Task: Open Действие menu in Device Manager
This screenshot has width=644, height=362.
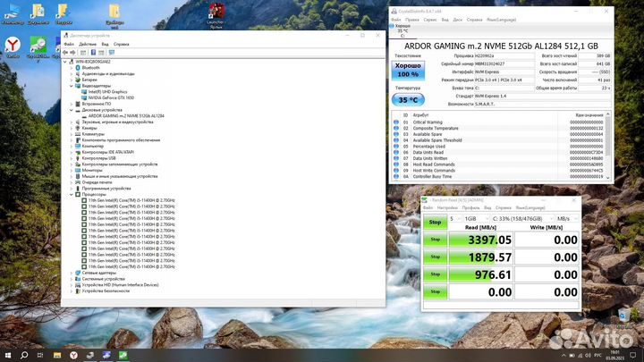Action: coord(88,44)
